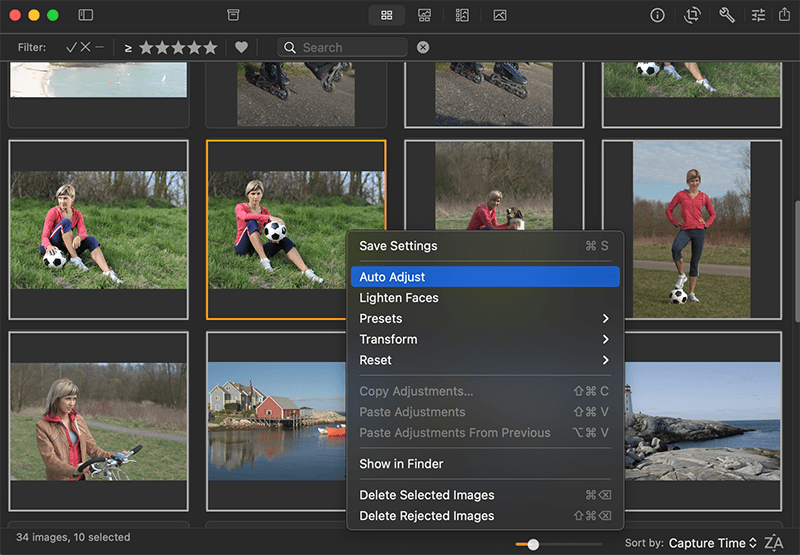Set the filter to five stars

click(x=210, y=47)
